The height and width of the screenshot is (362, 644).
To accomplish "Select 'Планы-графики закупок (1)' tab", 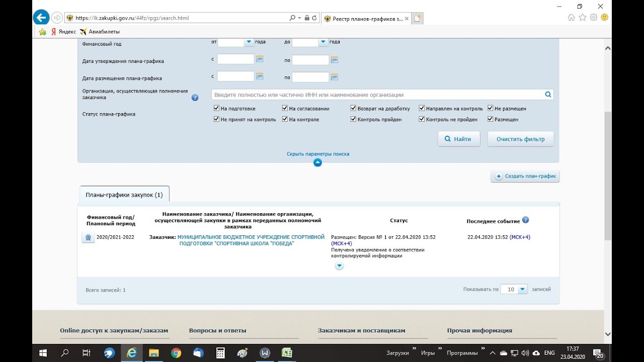I will (124, 195).
